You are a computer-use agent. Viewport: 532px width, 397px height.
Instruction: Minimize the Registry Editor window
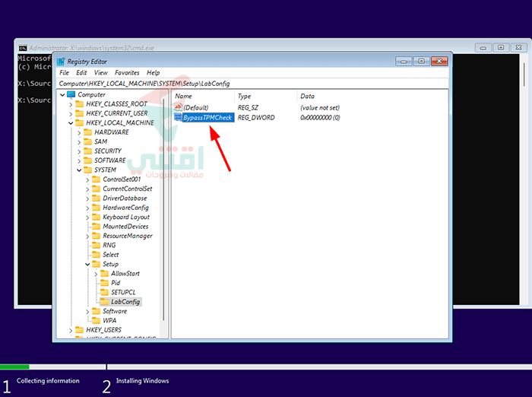pos(404,61)
